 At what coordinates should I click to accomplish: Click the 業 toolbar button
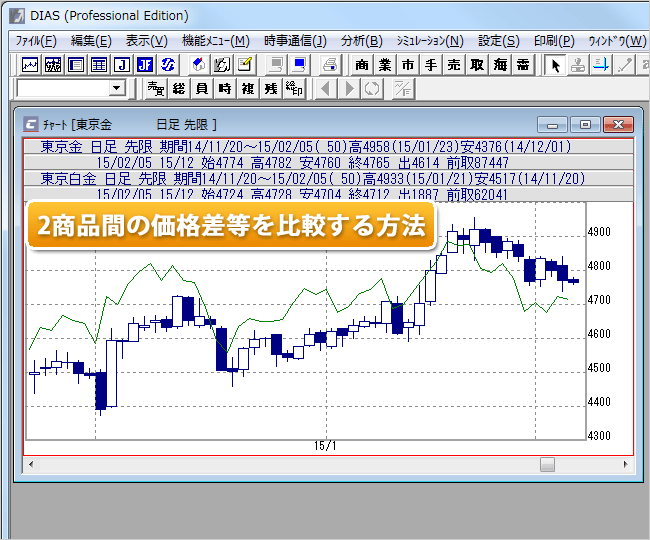(385, 65)
